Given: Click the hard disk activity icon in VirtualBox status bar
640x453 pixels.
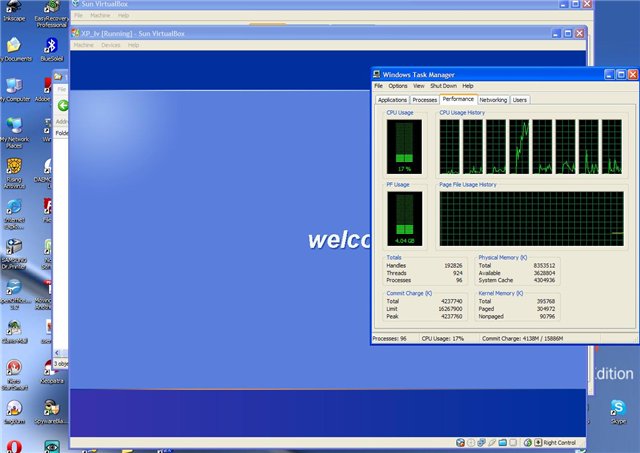Looking at the screenshot, I should click(x=460, y=443).
